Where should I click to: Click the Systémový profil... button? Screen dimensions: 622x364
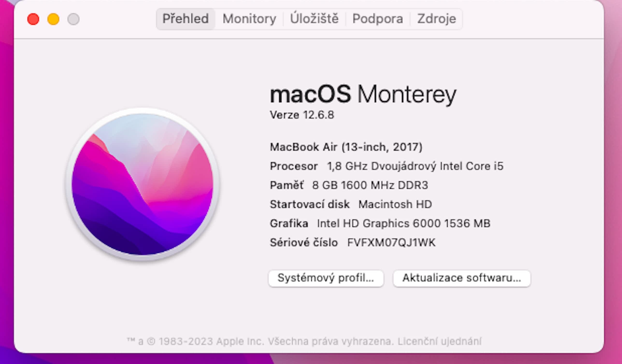click(x=326, y=278)
